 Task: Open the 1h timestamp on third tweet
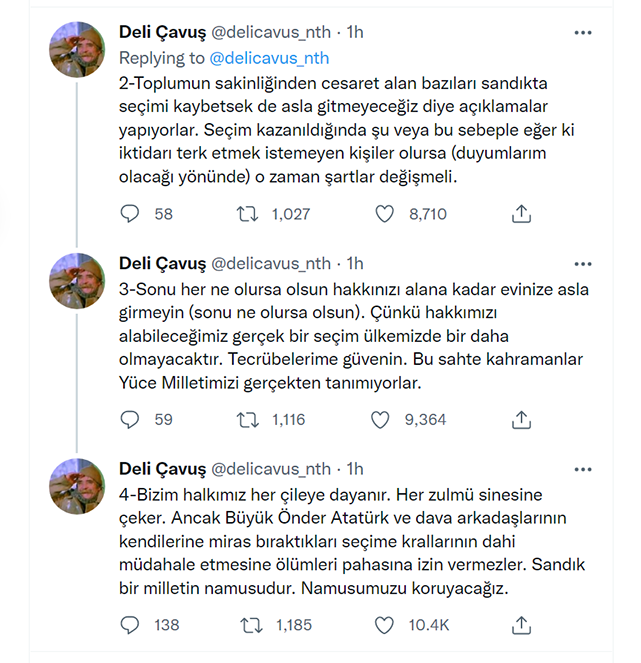pos(355,468)
